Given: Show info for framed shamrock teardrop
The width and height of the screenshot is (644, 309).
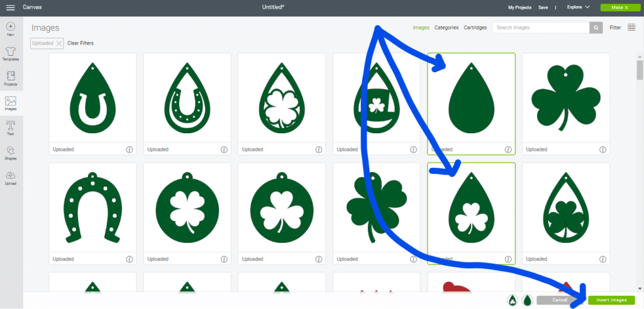Looking at the screenshot, I should point(602,259).
